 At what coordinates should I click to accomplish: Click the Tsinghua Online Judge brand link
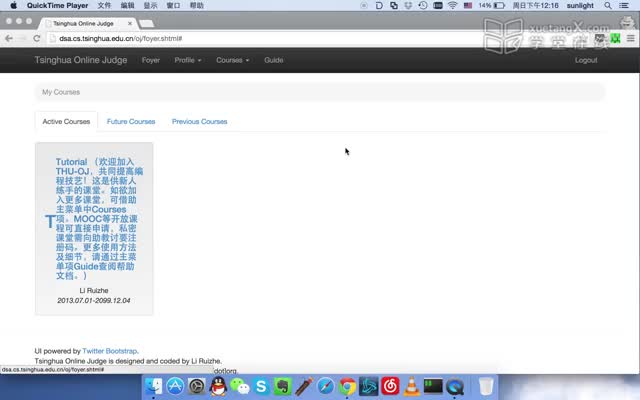(x=81, y=60)
